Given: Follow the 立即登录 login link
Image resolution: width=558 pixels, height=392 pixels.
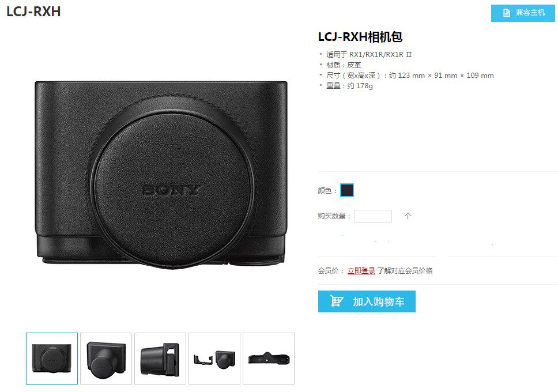Looking at the screenshot, I should tap(361, 270).
